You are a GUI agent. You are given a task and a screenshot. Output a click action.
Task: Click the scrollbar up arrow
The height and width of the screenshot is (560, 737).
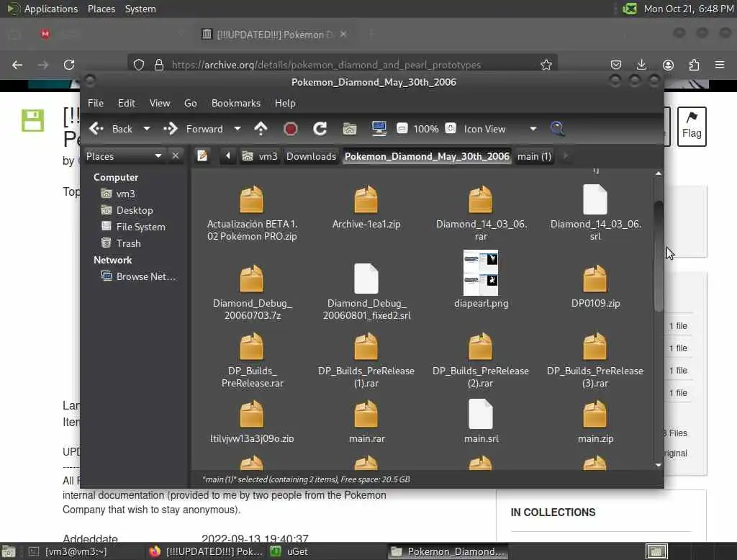[x=659, y=173]
